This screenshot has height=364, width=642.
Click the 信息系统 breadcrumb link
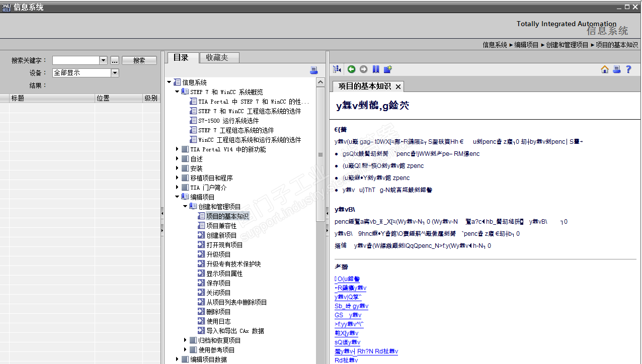495,45
